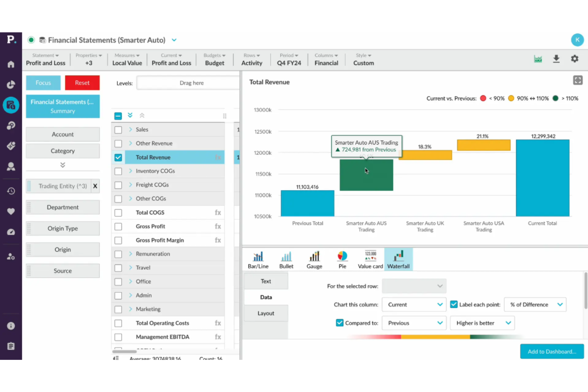Select the Origin Type dimension button

click(x=63, y=228)
